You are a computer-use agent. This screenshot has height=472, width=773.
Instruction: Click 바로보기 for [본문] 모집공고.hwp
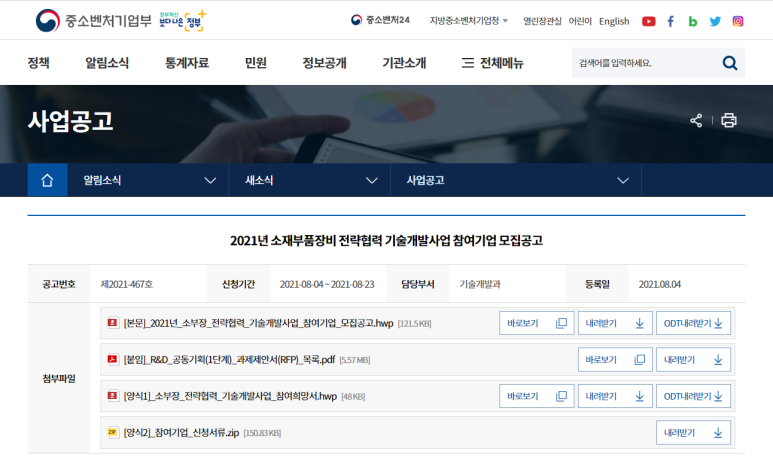click(x=536, y=323)
